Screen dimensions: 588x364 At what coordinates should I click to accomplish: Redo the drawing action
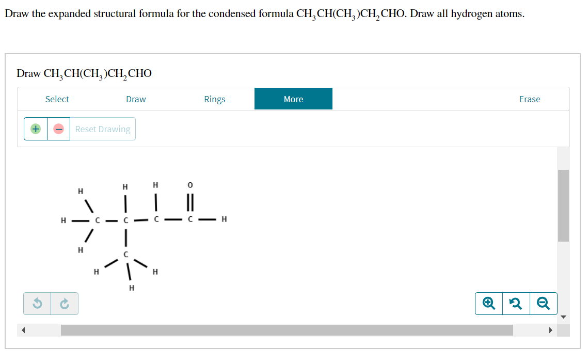65,304
